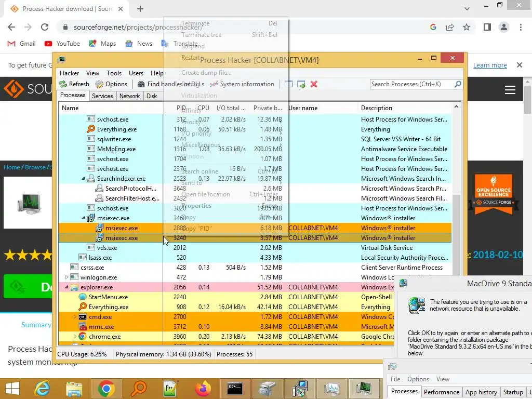Screen dimensions: 532x399
Task: Select the mmc.exe process row
Action: pyautogui.click(x=225, y=327)
